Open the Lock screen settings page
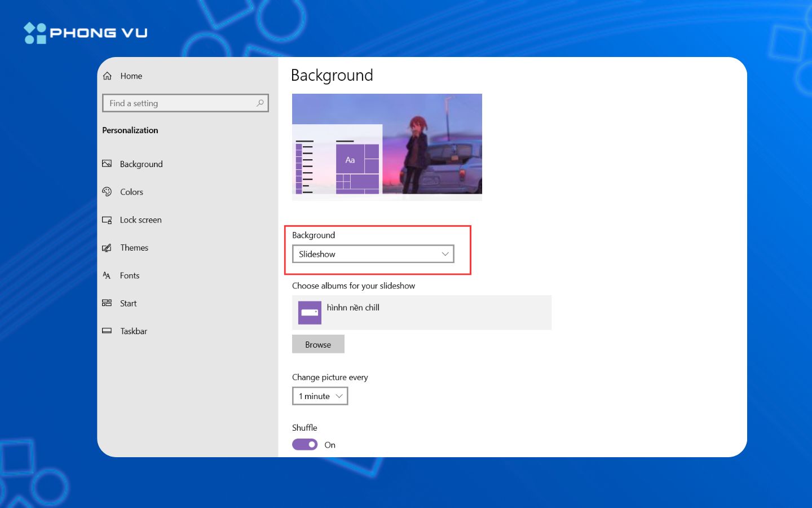The width and height of the screenshot is (812, 508). click(x=140, y=220)
